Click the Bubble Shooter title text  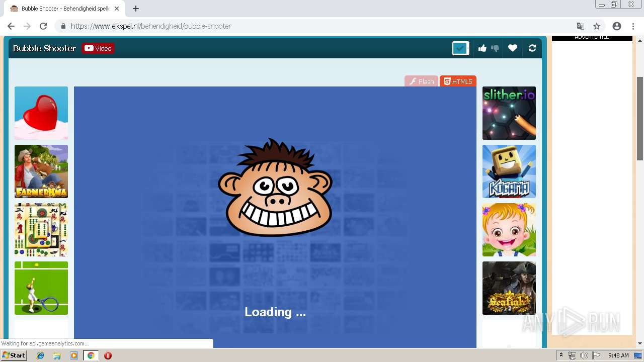tap(44, 48)
